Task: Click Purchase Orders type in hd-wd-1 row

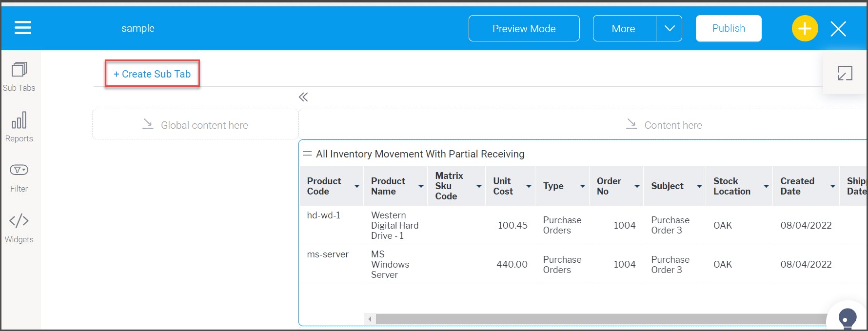Action: click(x=562, y=225)
